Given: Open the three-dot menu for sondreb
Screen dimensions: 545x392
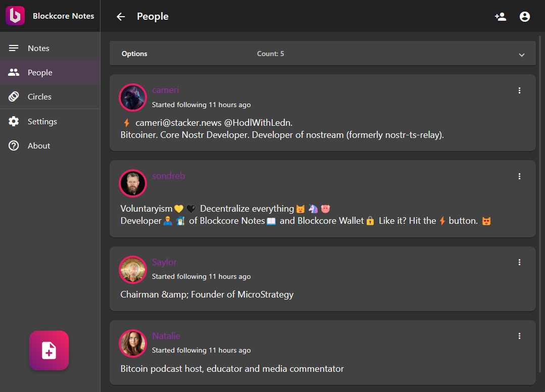Looking at the screenshot, I should 519,176.
